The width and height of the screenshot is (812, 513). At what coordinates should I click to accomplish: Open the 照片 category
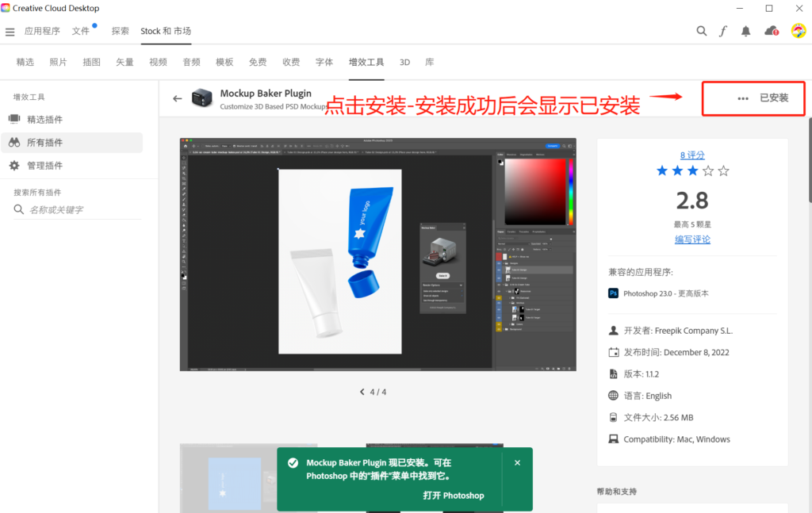58,62
